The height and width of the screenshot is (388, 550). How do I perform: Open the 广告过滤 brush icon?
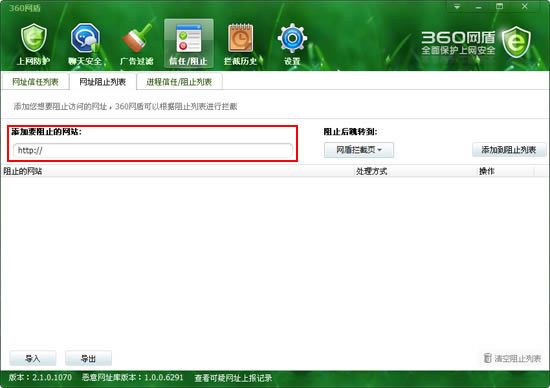[x=136, y=38]
